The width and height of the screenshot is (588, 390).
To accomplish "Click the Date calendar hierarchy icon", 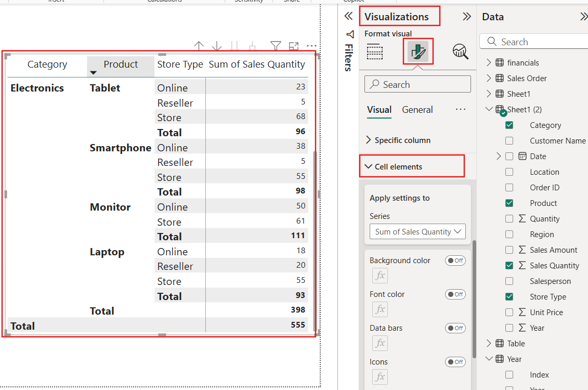I will tap(522, 156).
